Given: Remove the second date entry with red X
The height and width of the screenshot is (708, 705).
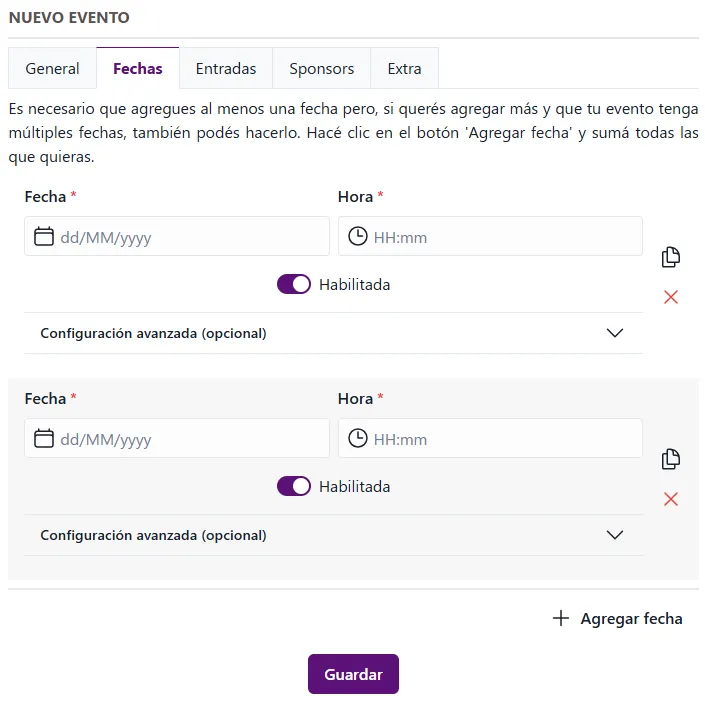Looking at the screenshot, I should pyautogui.click(x=671, y=499).
